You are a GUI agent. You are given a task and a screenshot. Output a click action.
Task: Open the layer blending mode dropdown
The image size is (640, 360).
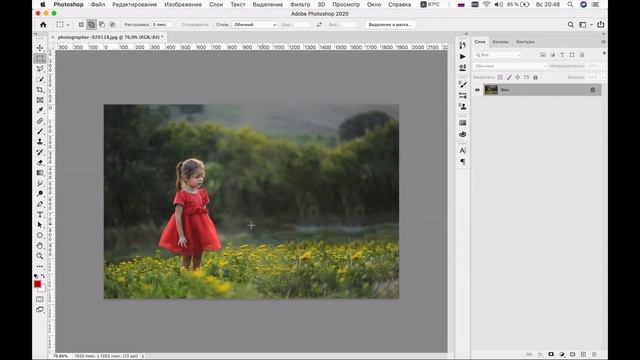[510, 66]
